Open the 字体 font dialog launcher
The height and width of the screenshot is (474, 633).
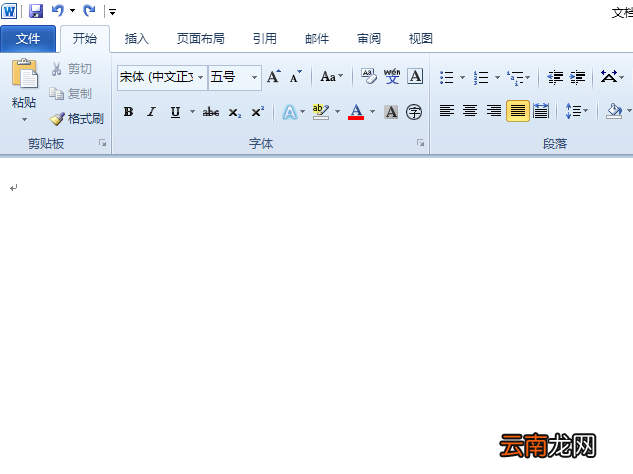420,143
